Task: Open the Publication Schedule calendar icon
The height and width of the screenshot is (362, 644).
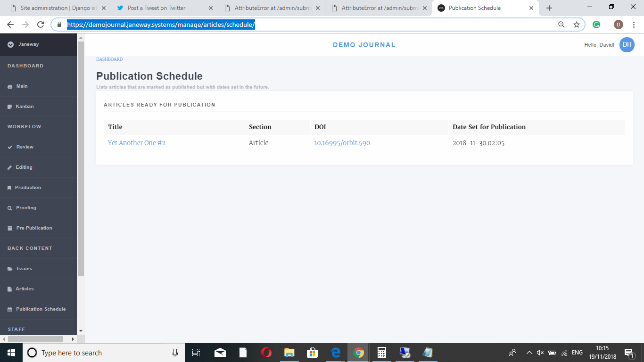Action: (x=9, y=309)
